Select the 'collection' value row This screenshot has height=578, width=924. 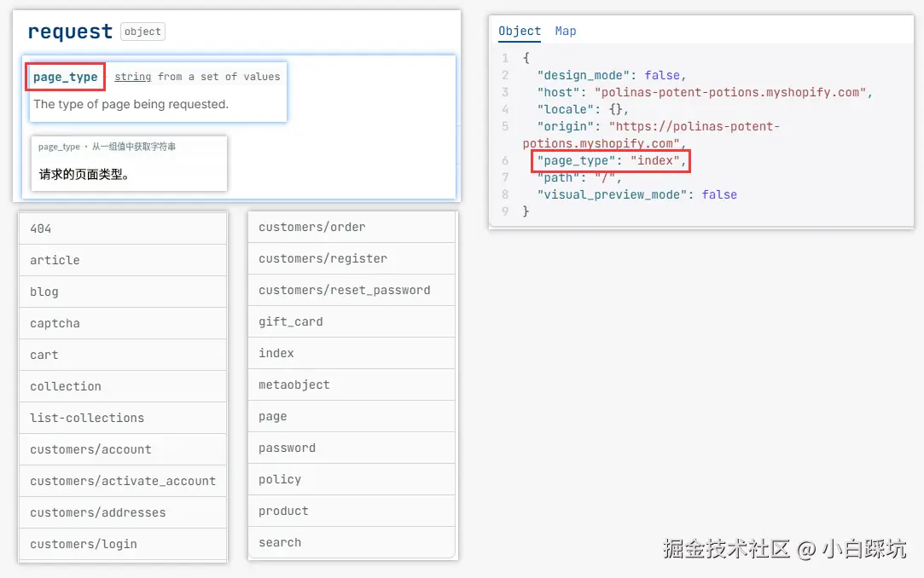coord(123,387)
